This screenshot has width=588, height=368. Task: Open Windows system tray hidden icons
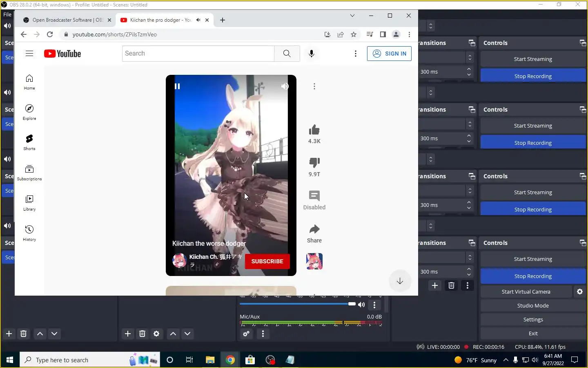(506, 360)
